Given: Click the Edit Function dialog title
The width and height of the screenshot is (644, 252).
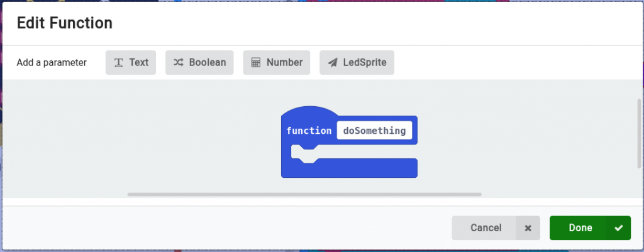Looking at the screenshot, I should coord(64,24).
